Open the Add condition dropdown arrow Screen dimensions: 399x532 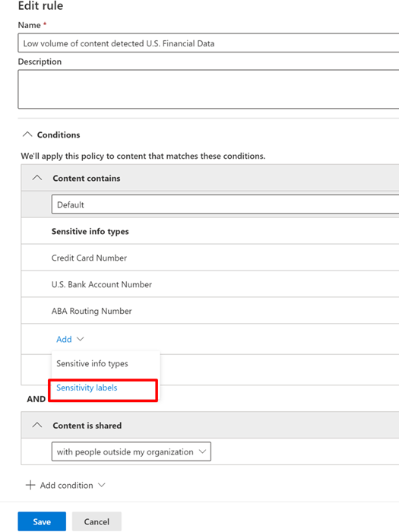tap(101, 485)
